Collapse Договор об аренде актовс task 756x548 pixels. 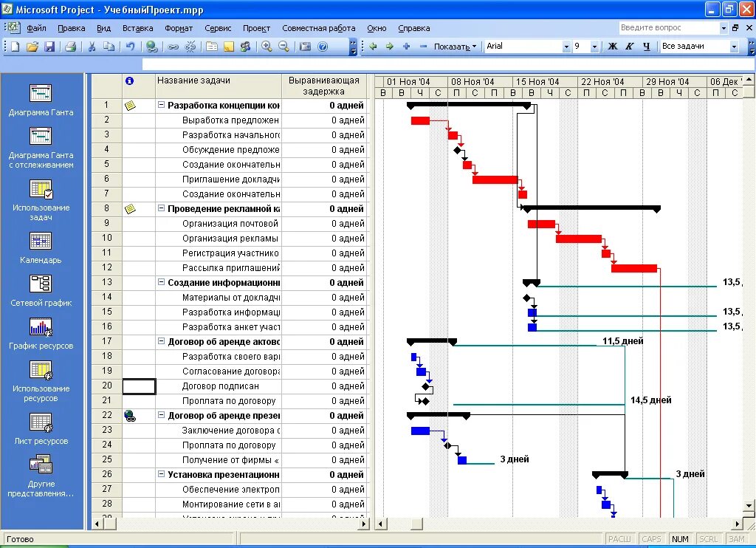(162, 341)
